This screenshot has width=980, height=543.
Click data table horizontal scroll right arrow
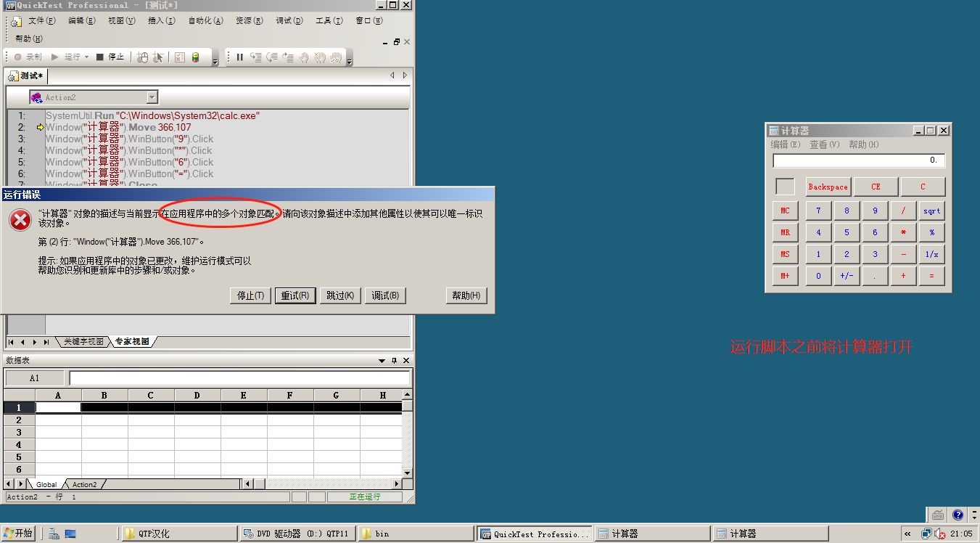point(397,484)
